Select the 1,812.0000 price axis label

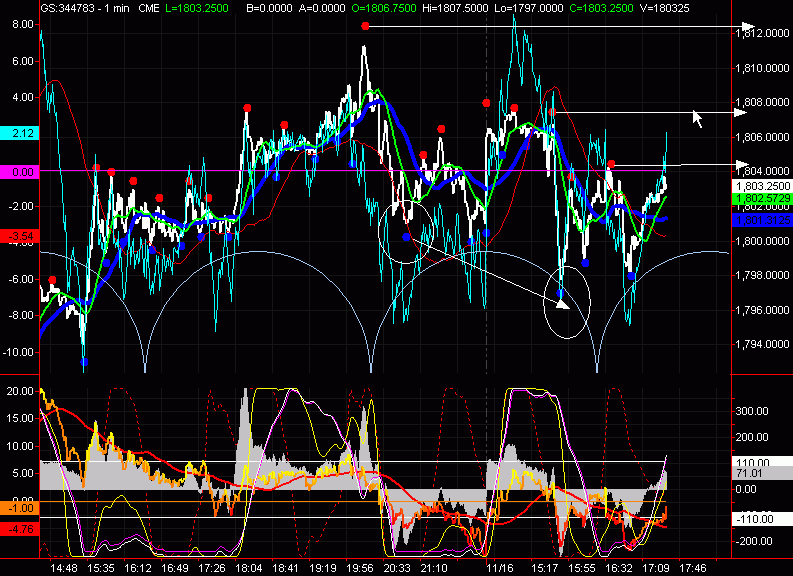(x=762, y=33)
